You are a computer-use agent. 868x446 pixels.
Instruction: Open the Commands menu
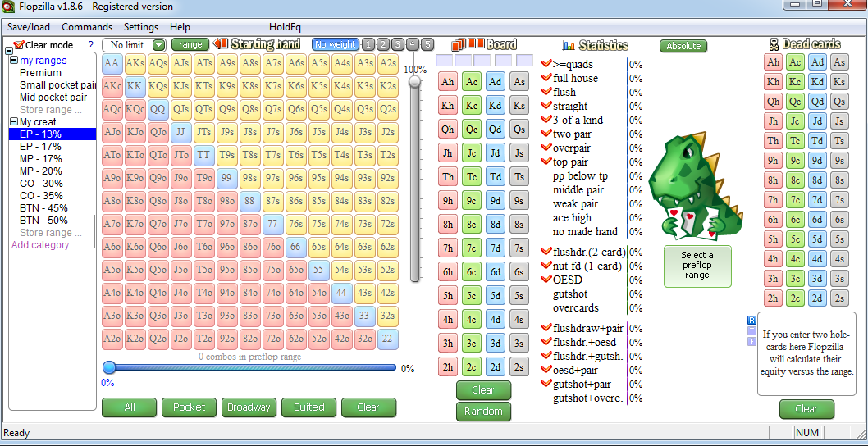87,27
